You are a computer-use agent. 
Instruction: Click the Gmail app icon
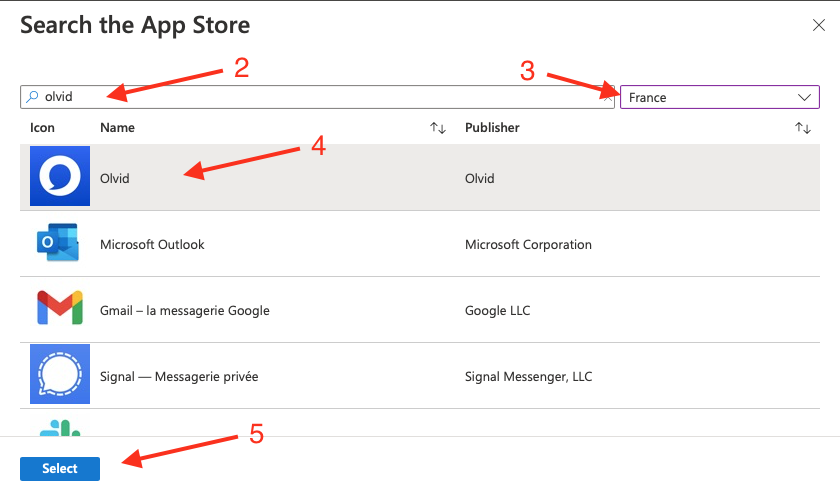59,308
